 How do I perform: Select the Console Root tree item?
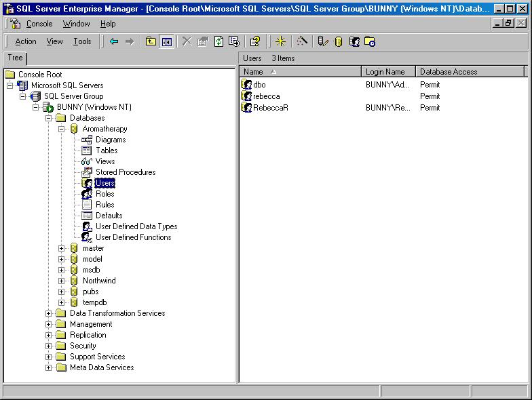coord(40,75)
